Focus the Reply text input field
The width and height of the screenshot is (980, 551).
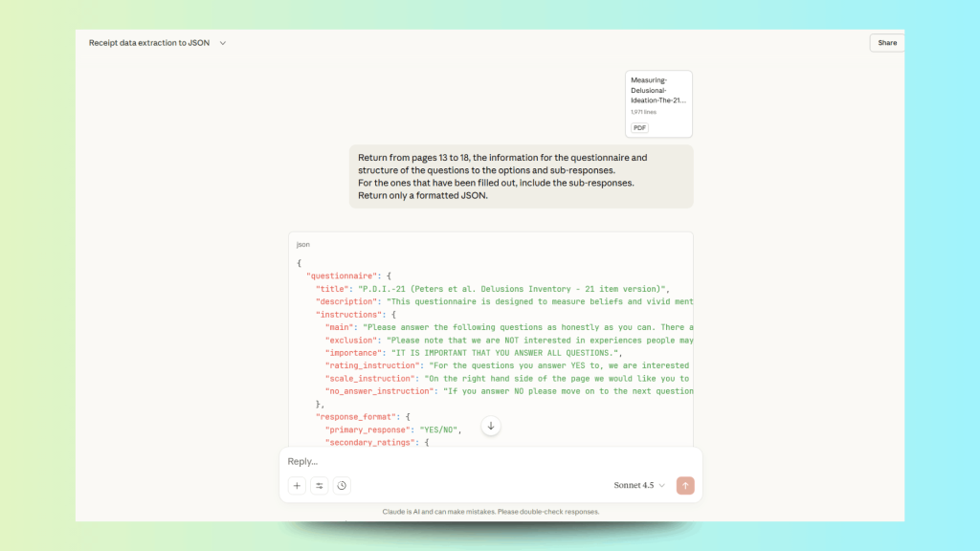pos(479,462)
